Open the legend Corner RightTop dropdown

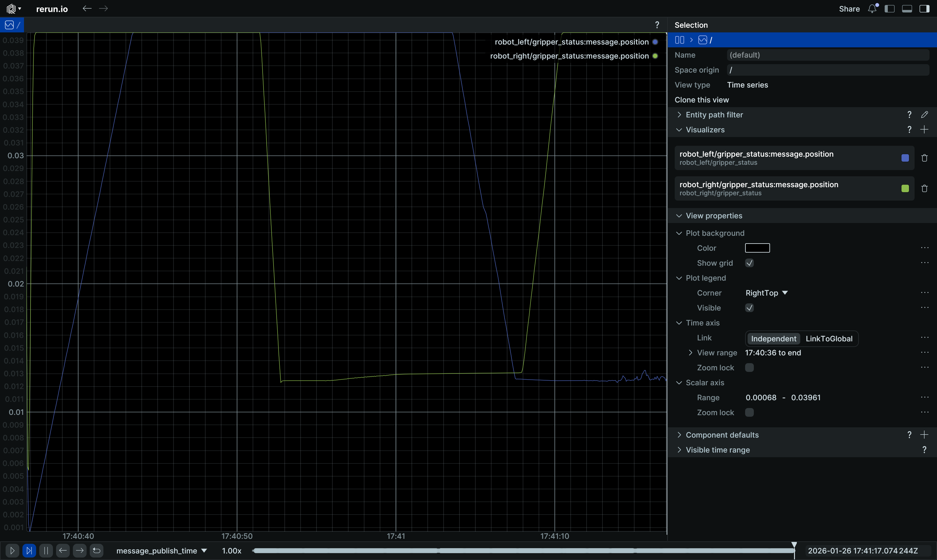(766, 293)
